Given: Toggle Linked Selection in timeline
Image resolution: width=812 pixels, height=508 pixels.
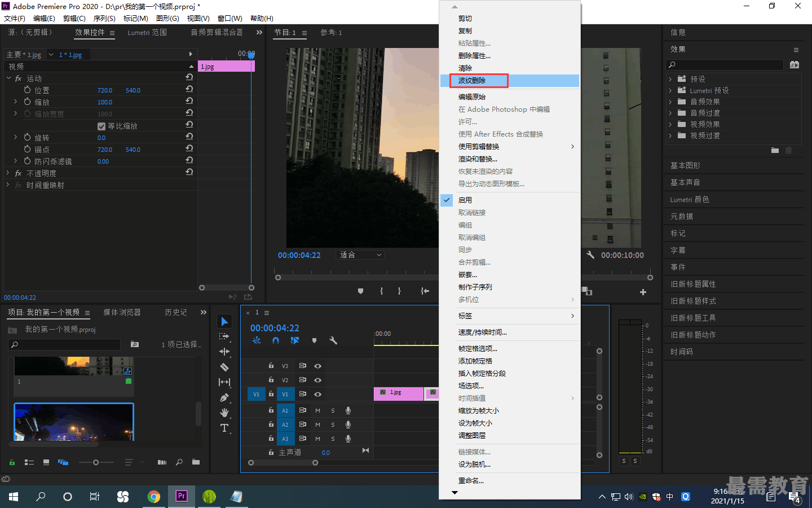Looking at the screenshot, I should 295,340.
